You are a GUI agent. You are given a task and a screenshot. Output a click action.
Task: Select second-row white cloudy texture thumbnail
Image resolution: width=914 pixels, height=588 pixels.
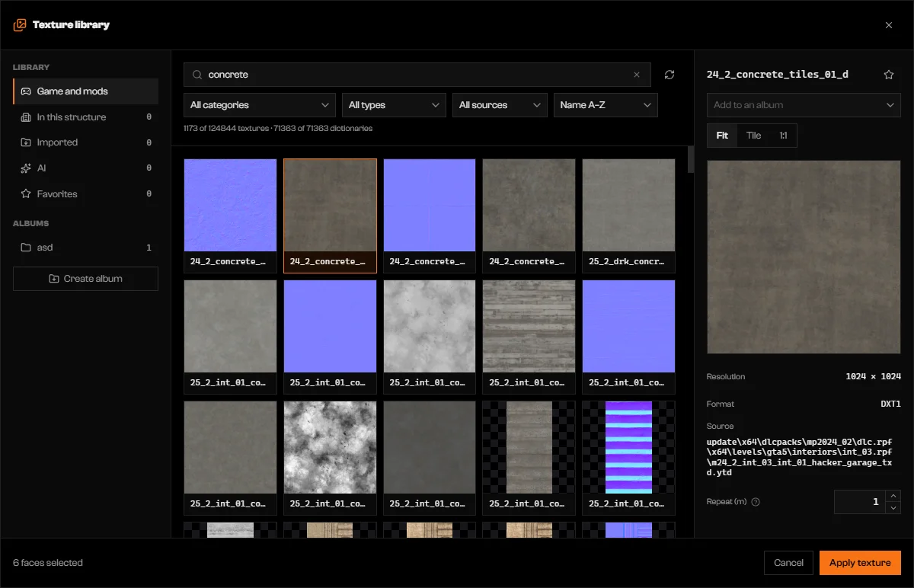point(430,337)
